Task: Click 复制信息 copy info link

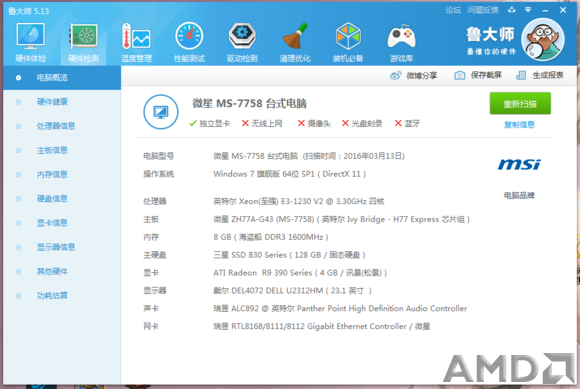Action: [x=519, y=125]
